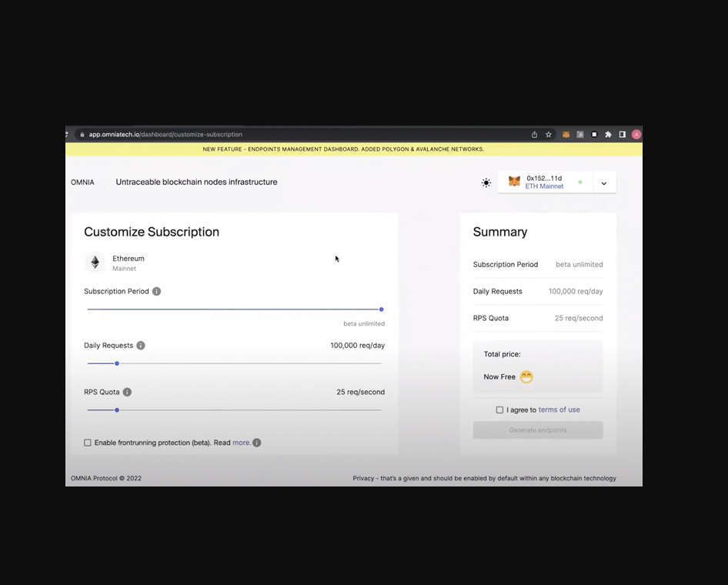Toggle the browser side panel icon
The image size is (728, 585).
tap(622, 135)
